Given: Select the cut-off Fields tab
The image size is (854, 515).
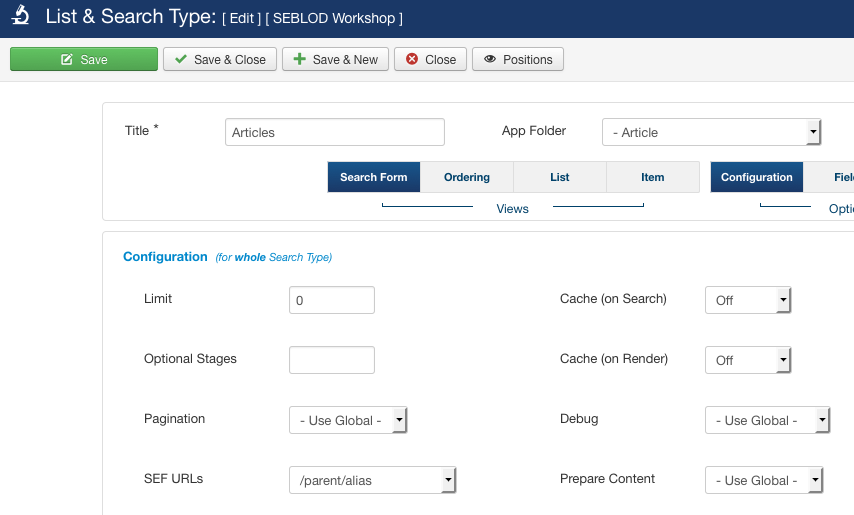Looking at the screenshot, I should pos(829,177).
